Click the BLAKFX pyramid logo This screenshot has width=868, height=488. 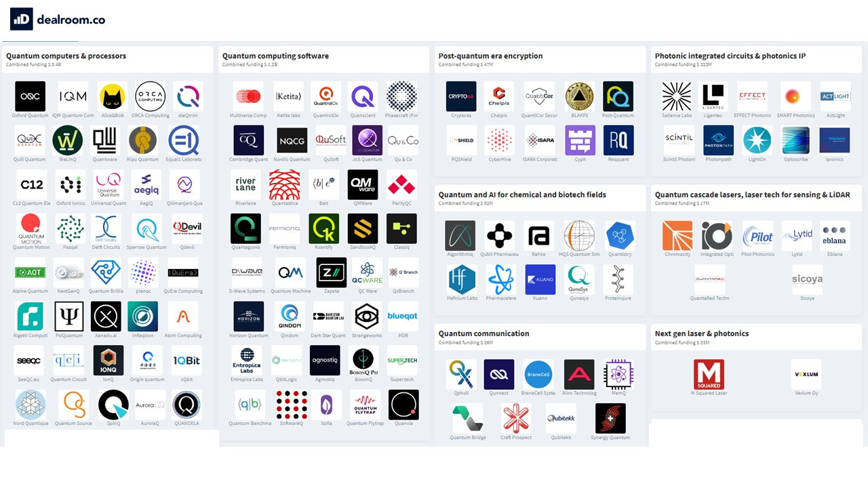click(580, 96)
